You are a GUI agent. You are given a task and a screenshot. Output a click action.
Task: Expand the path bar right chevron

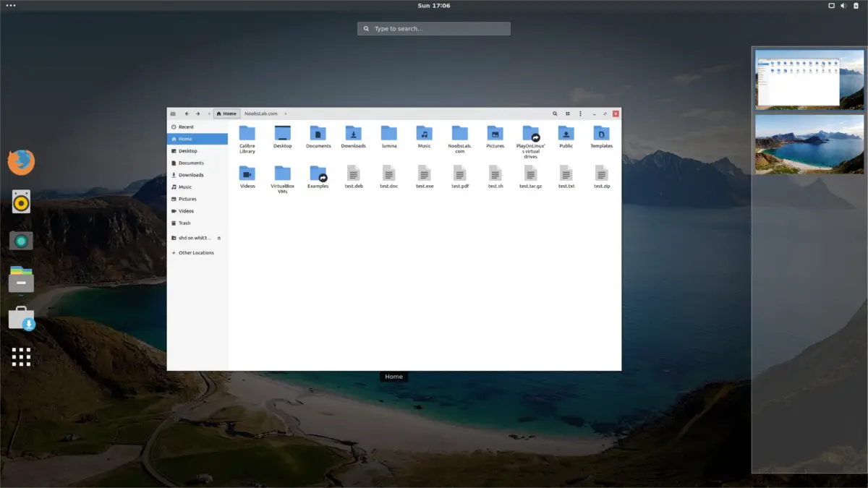coord(286,114)
